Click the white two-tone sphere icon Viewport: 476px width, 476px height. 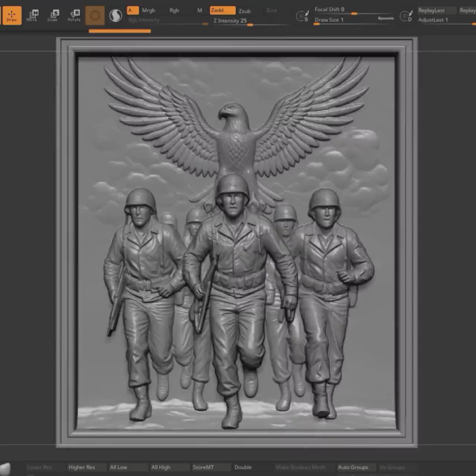[x=116, y=16]
